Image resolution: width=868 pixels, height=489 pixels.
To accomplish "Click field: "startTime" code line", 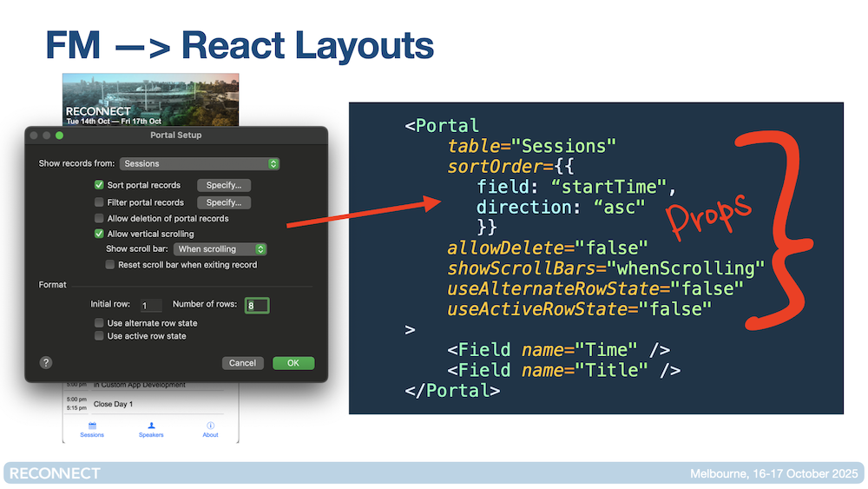I will pyautogui.click(x=576, y=187).
